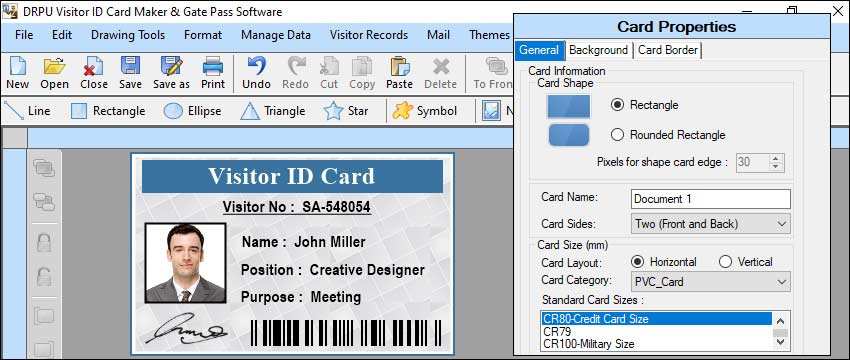The image size is (850, 360).
Task: Switch to the Card Border tab
Action: pos(668,50)
